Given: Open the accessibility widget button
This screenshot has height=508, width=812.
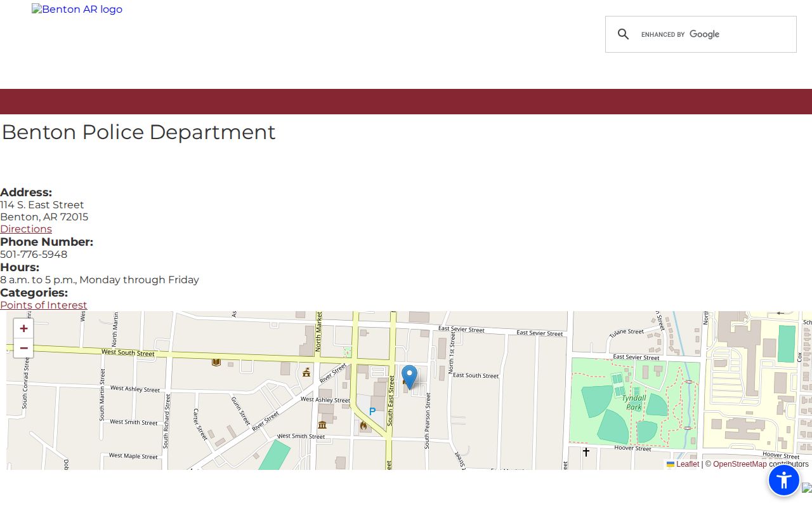Looking at the screenshot, I should coord(784,480).
